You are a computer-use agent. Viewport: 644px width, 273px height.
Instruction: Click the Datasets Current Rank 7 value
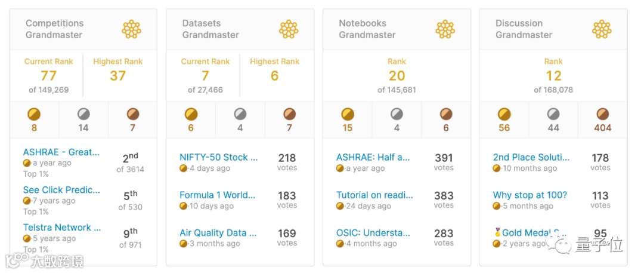(205, 76)
